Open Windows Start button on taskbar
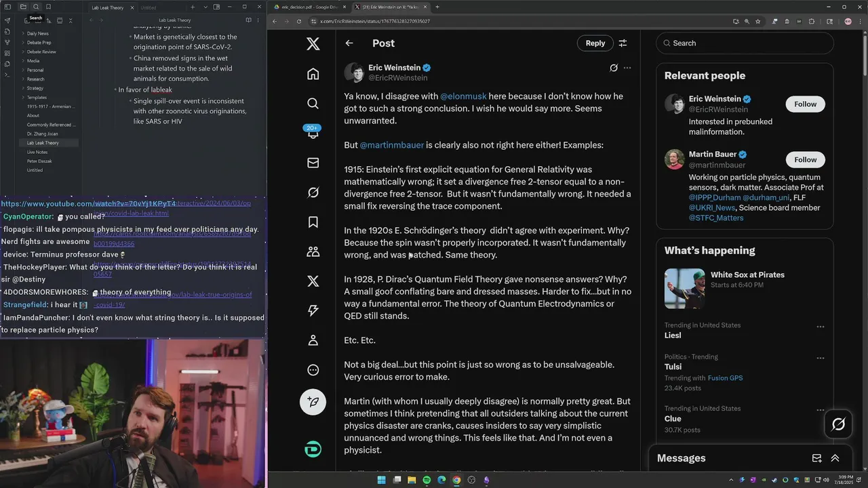 point(381,480)
